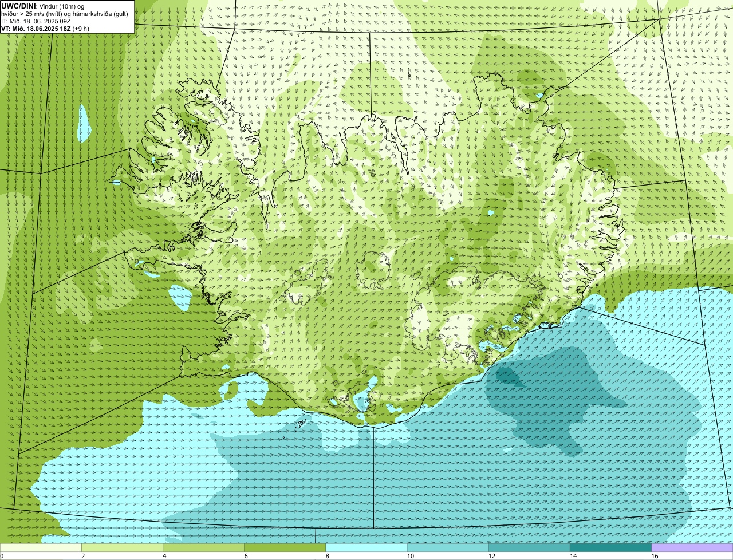Click the light green 2–4 legend swatch
This screenshot has width=733, height=560.
[x=122, y=548]
